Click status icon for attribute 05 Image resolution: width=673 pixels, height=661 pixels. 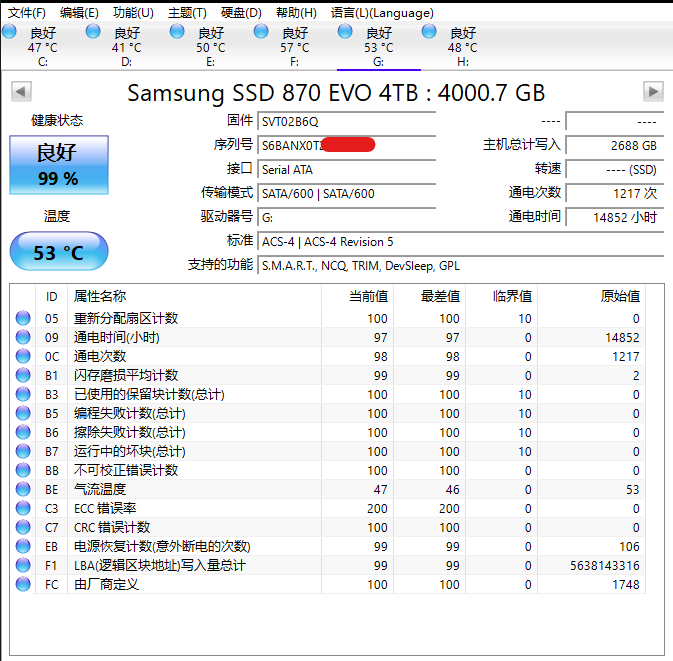click(23, 318)
